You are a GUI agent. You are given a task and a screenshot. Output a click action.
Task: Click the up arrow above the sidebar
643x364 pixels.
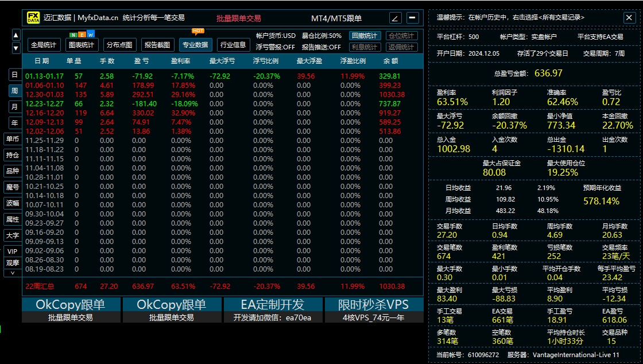pos(16,35)
